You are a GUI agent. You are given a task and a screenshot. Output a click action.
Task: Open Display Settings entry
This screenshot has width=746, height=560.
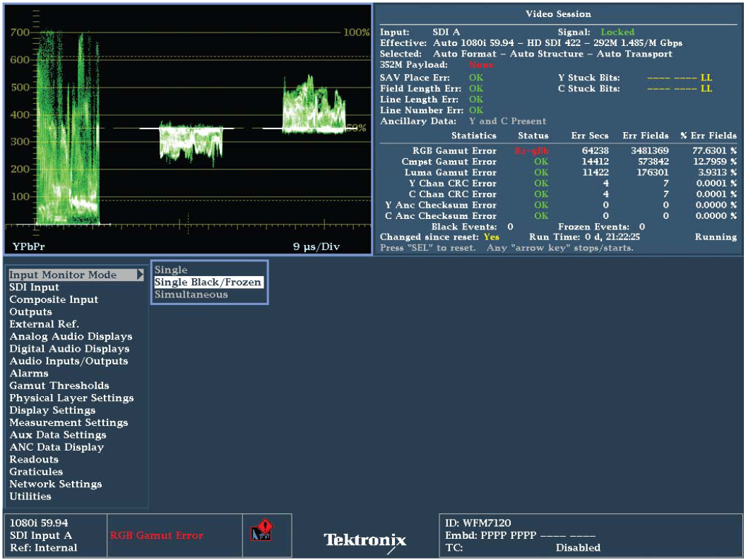(52, 410)
